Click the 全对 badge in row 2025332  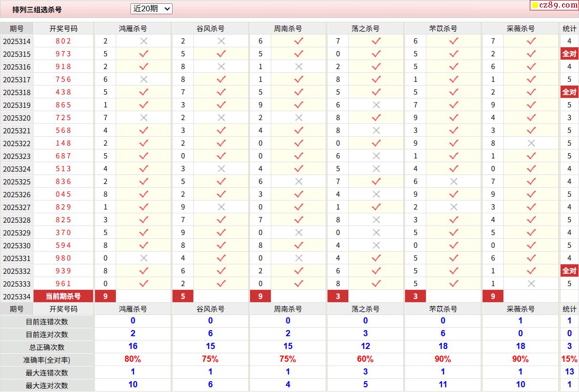569,271
